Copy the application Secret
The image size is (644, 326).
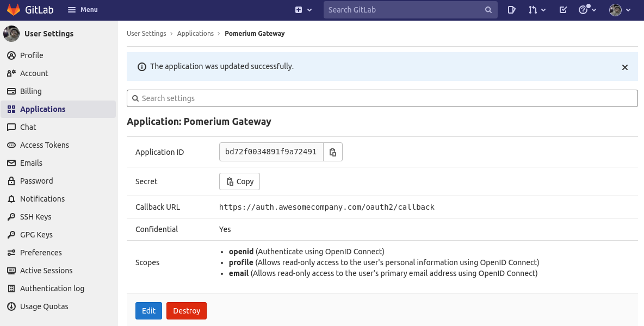tap(239, 181)
